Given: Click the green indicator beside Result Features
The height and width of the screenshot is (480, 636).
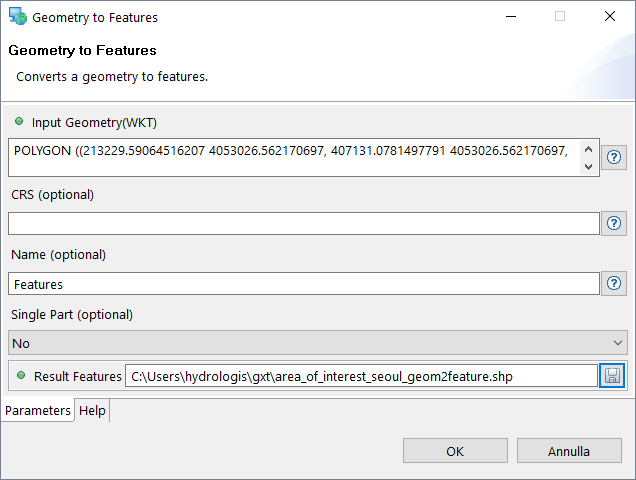Looking at the screenshot, I should [19, 376].
